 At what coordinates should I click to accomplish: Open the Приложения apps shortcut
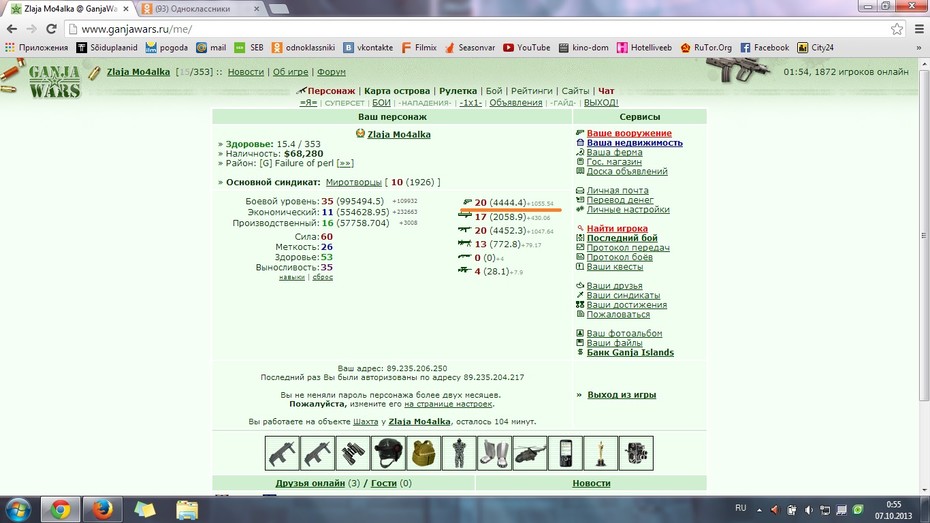[37, 47]
